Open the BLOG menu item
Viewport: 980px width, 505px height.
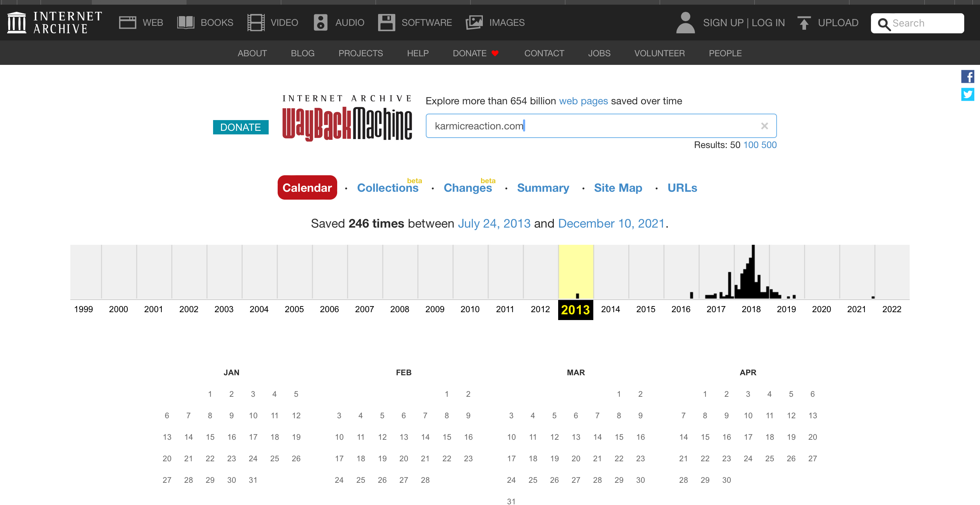303,53
